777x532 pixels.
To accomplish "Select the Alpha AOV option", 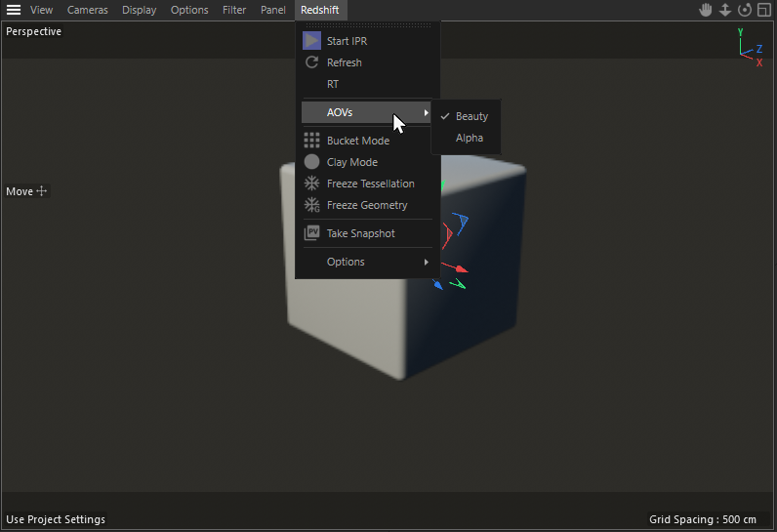I will click(x=470, y=138).
